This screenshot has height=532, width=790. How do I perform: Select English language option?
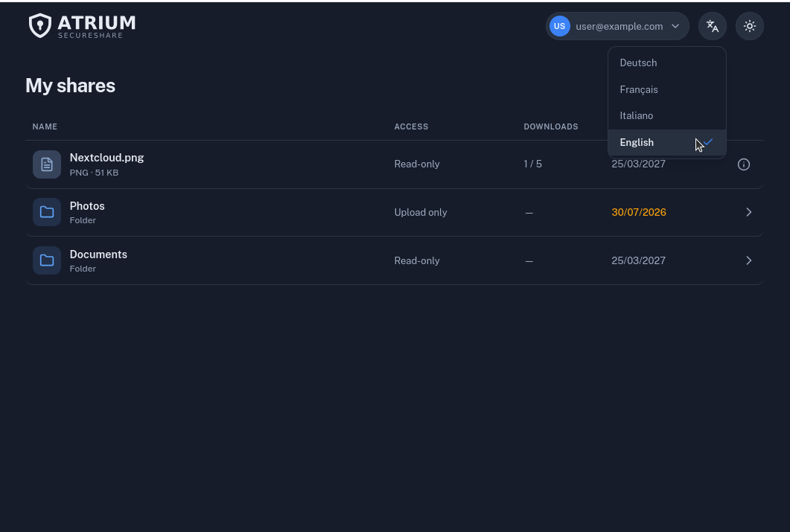(x=667, y=142)
